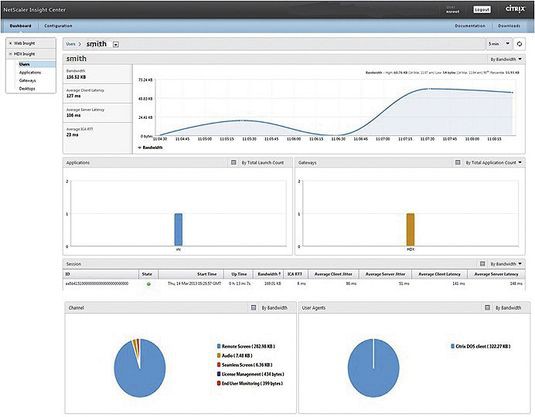Screen dimensions: 535x417
Task: Switch Gateways panel to table view icon
Action: tap(458, 163)
